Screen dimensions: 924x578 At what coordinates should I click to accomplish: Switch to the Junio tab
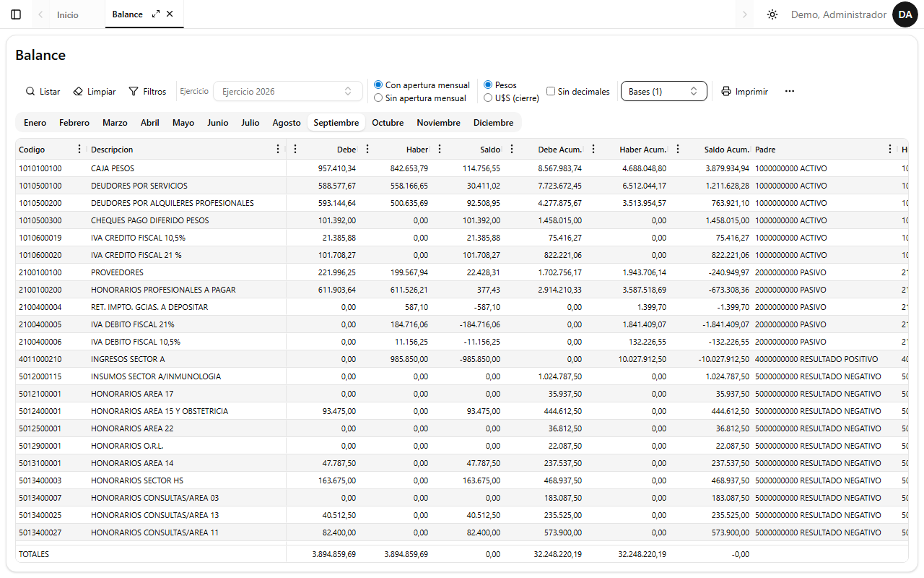click(x=218, y=123)
